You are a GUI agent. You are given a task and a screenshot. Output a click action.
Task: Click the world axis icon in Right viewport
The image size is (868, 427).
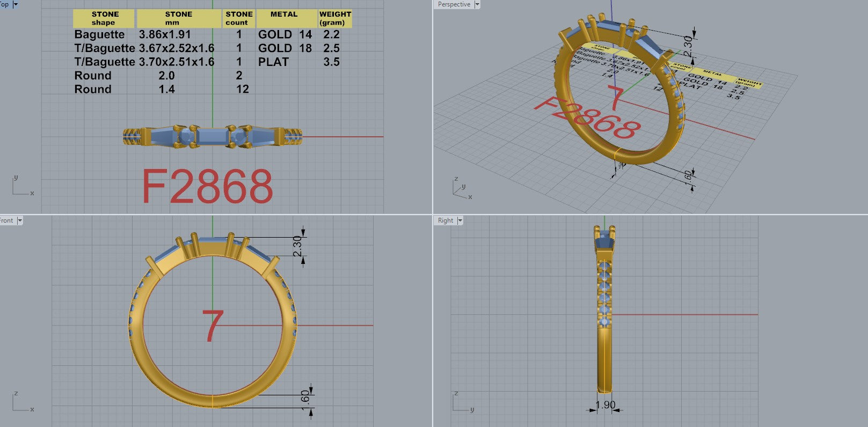tap(461, 402)
